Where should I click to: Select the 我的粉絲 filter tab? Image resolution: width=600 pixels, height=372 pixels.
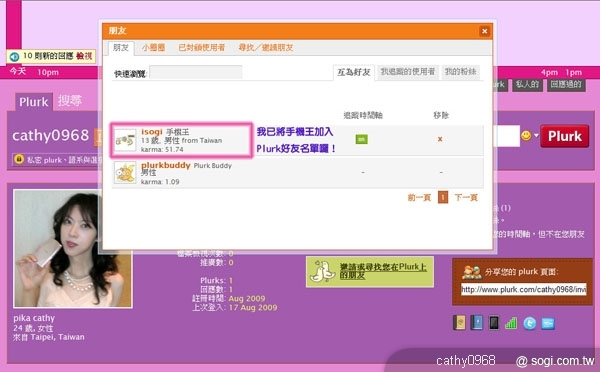pos(460,72)
